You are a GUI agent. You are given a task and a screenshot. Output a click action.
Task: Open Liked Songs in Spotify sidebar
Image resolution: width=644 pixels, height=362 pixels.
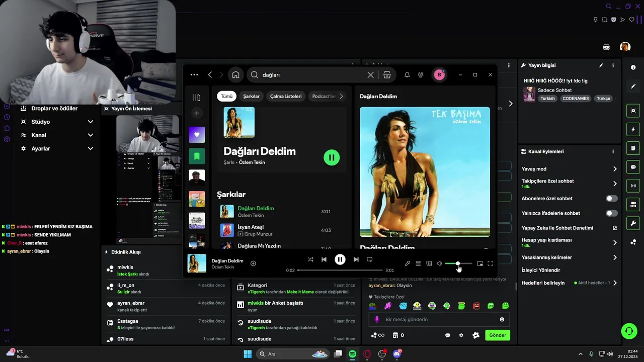coord(197,135)
